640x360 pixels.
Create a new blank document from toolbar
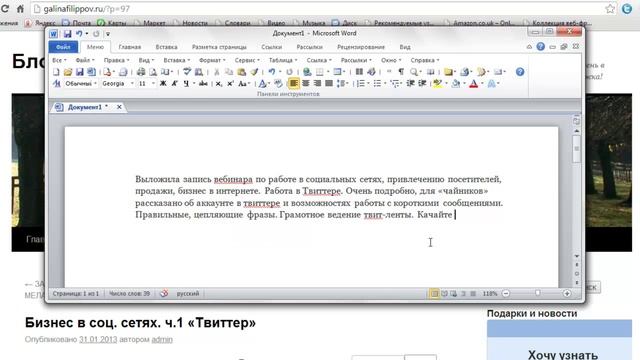tap(56, 72)
